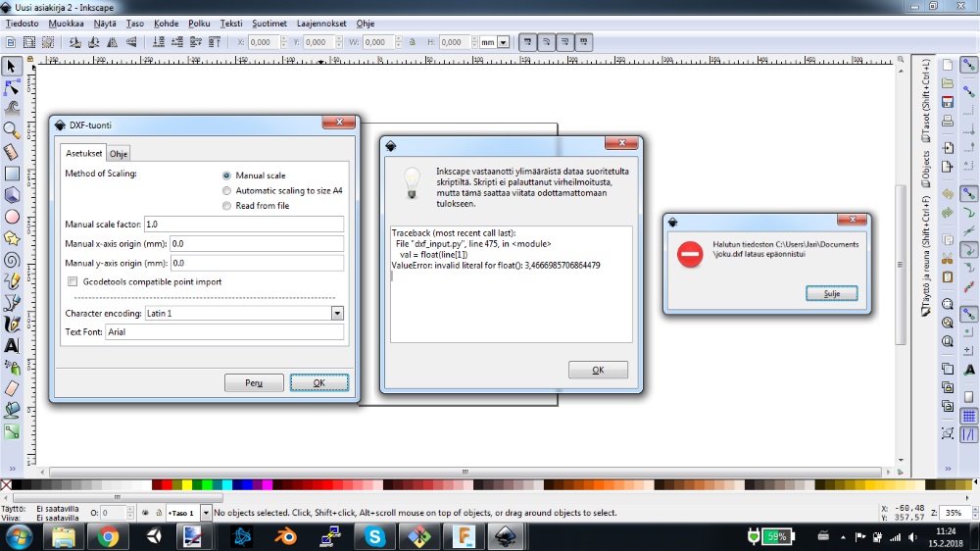Image resolution: width=980 pixels, height=551 pixels.
Task: Toggle snap to guides button
Action: click(x=969, y=434)
